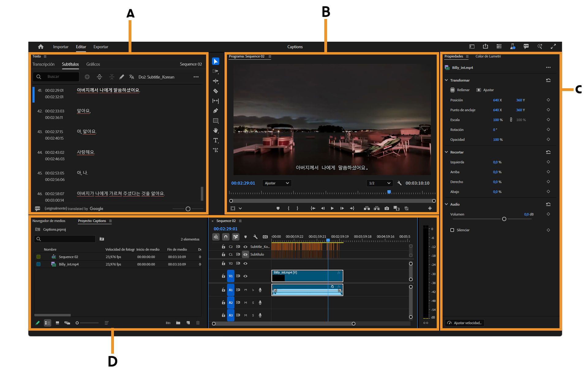Image resolution: width=588 pixels, height=380 pixels.
Task: Select the Razor tool in toolbar
Action: coord(216,91)
